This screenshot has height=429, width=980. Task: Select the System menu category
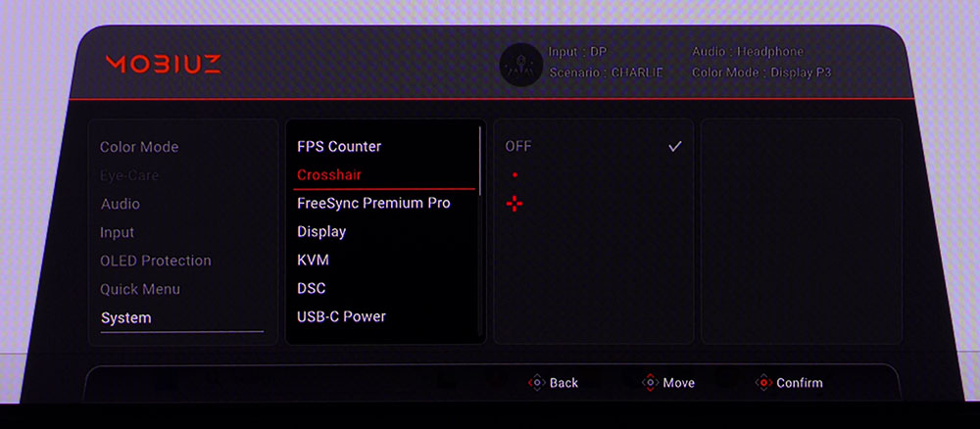pyautogui.click(x=126, y=317)
